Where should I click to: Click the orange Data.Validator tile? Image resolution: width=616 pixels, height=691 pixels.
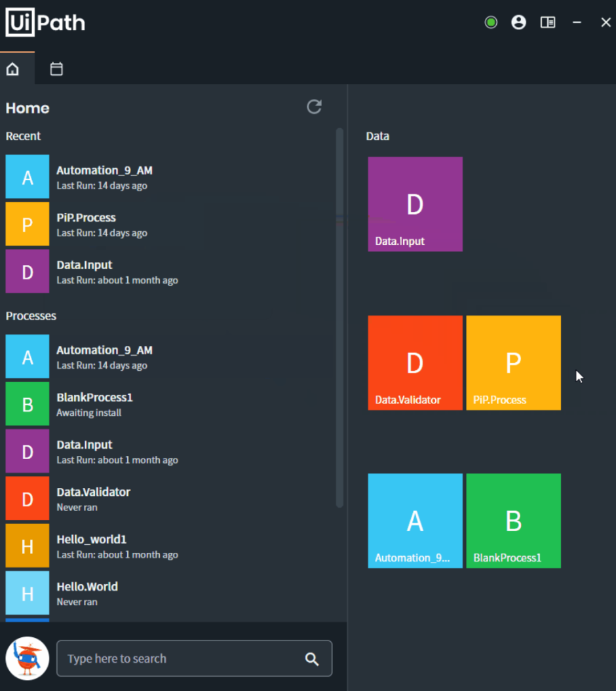click(x=415, y=363)
